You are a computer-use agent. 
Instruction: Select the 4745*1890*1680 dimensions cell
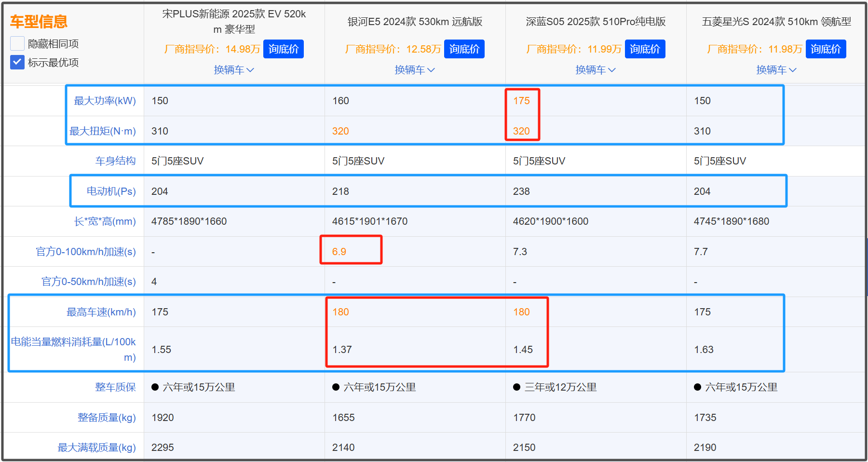[732, 221]
